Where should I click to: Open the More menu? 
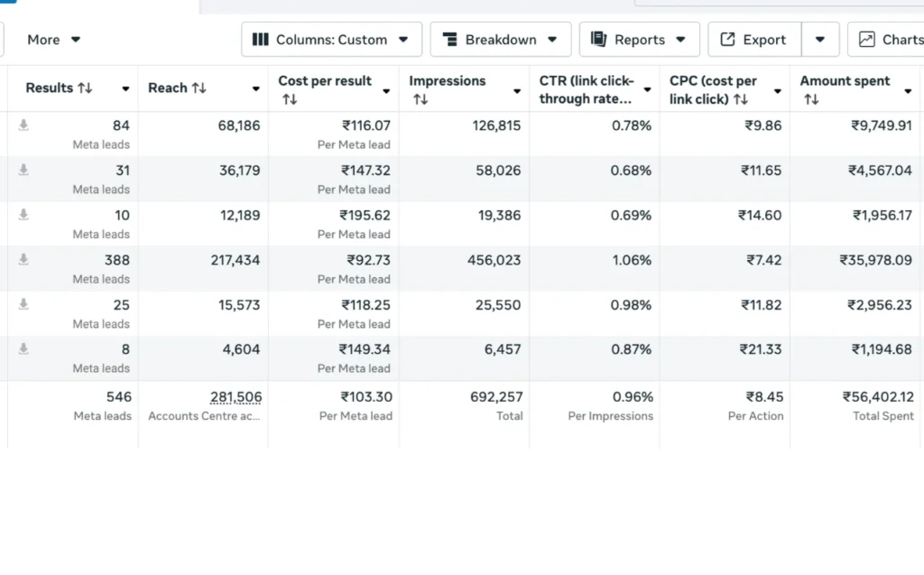(54, 40)
